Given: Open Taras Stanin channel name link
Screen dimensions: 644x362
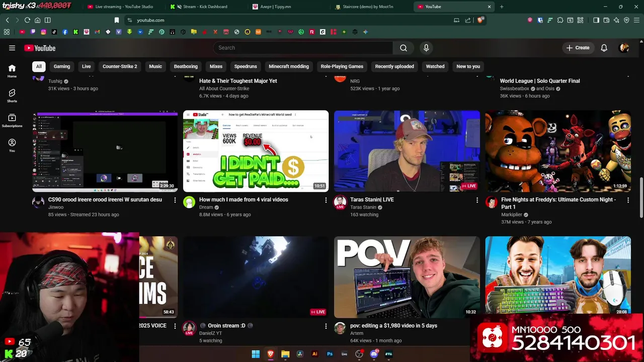Looking at the screenshot, I should pos(363,207).
